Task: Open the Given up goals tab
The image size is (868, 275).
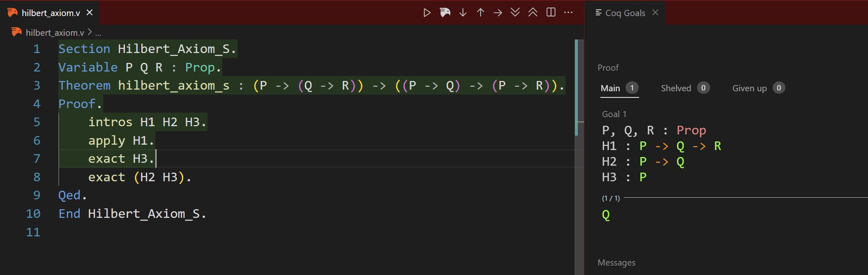Action: [x=749, y=88]
